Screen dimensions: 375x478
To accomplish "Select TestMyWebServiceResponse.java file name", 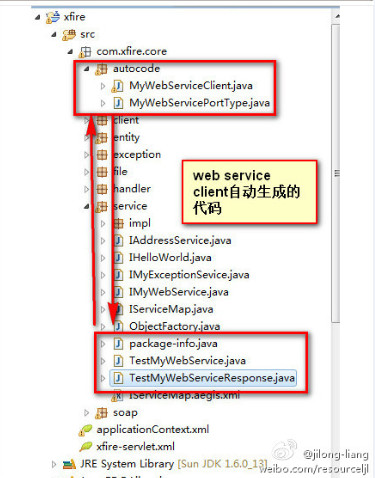I will [x=212, y=378].
